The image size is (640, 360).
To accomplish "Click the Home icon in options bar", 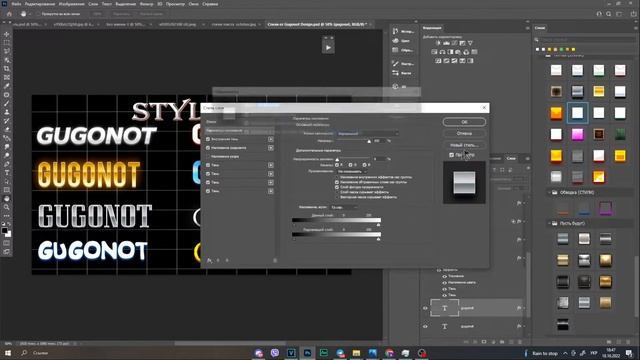I will (9, 14).
